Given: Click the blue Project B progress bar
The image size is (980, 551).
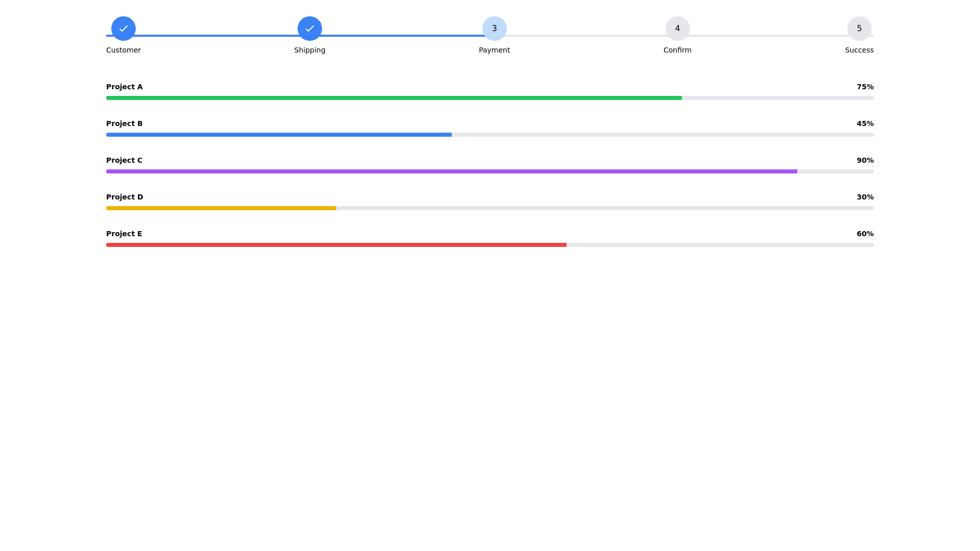Looking at the screenshot, I should pos(279,135).
